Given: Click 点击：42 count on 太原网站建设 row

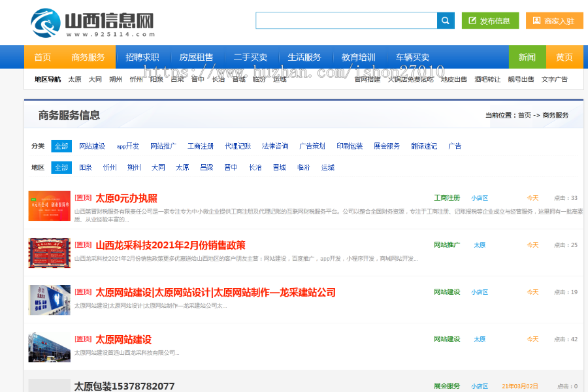Looking at the screenshot, I should pyautogui.click(x=566, y=339).
